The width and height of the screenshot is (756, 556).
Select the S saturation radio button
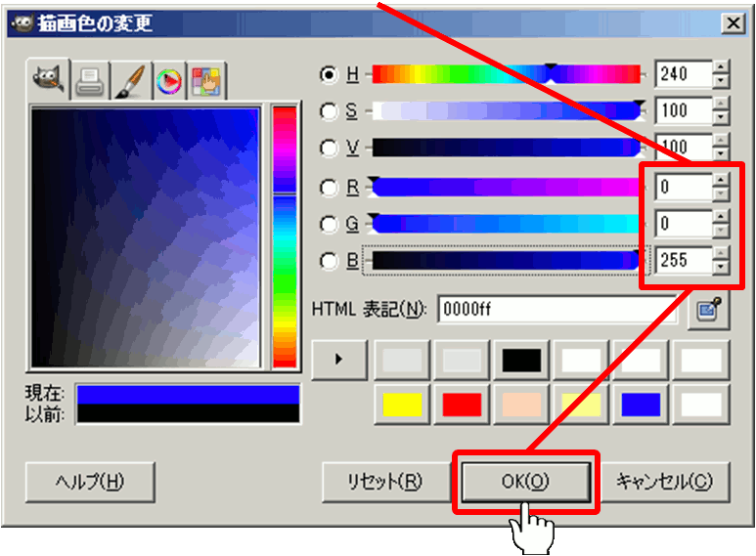pos(329,111)
